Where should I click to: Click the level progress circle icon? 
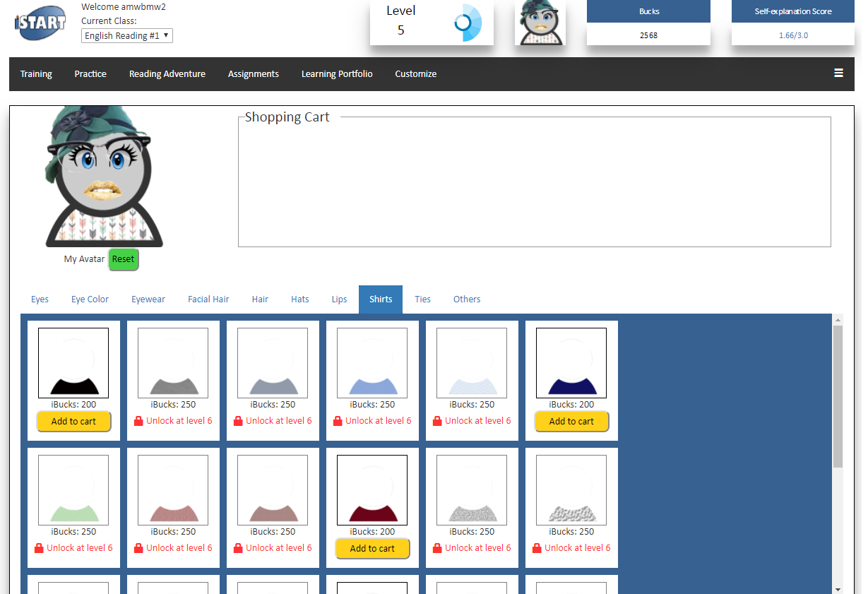tap(467, 23)
